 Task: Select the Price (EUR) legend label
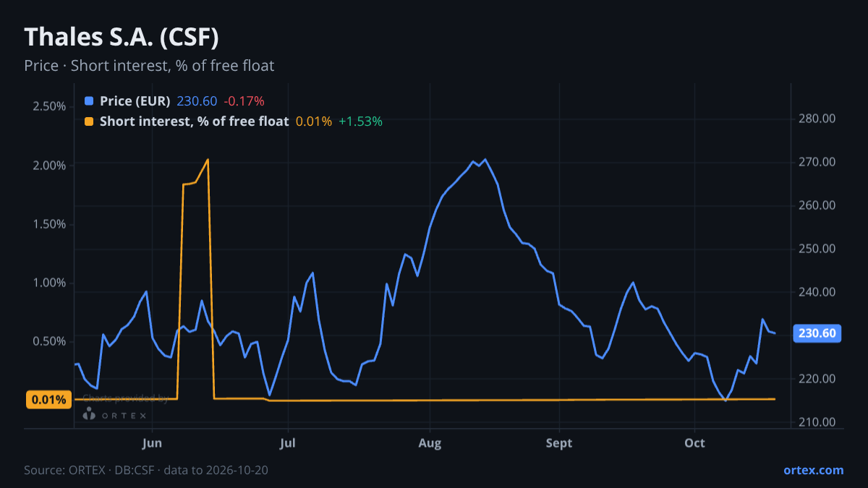[135, 101]
